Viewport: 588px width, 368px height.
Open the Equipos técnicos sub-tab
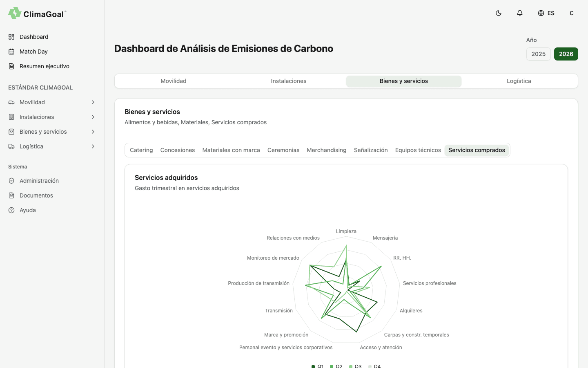(418, 150)
